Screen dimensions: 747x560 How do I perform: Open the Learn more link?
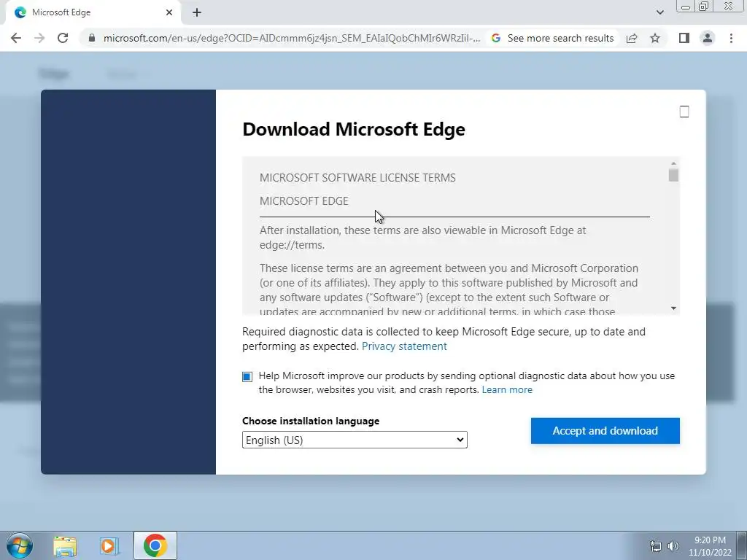pyautogui.click(x=507, y=389)
